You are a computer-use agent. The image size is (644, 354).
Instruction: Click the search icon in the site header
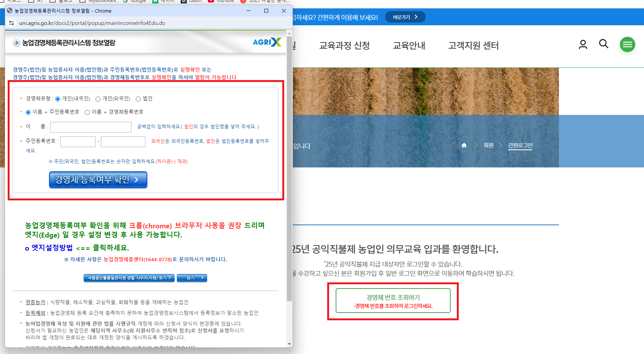[603, 44]
